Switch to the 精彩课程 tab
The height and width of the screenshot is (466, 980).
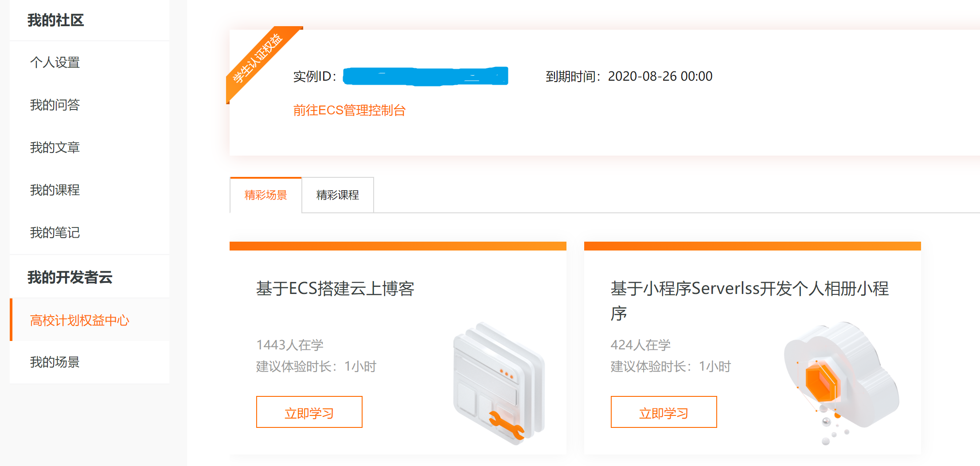point(337,195)
